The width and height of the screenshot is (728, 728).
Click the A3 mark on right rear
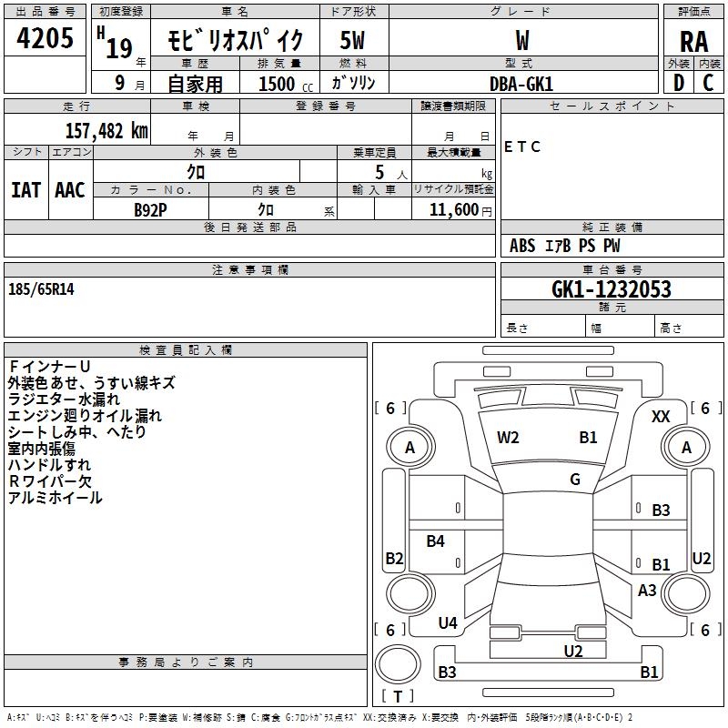point(647,590)
